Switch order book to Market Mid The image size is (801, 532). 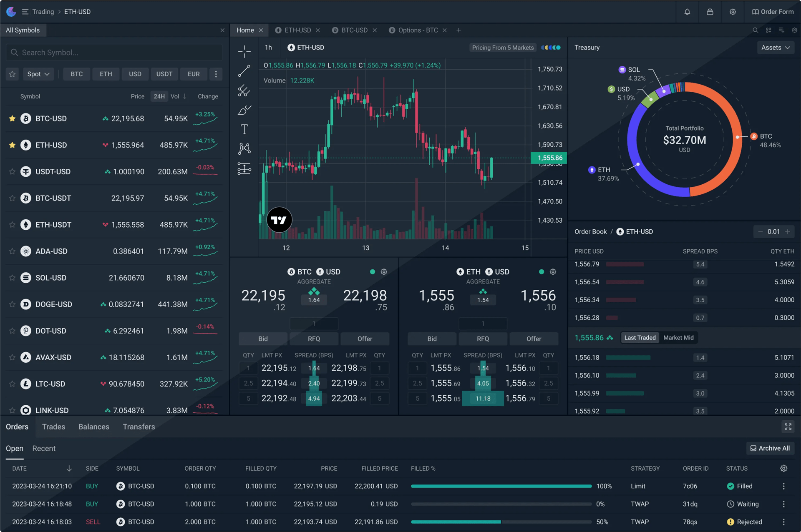(x=678, y=338)
